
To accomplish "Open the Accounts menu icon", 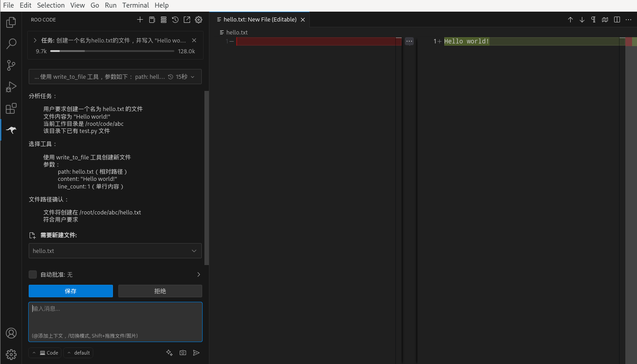I will click(11, 333).
